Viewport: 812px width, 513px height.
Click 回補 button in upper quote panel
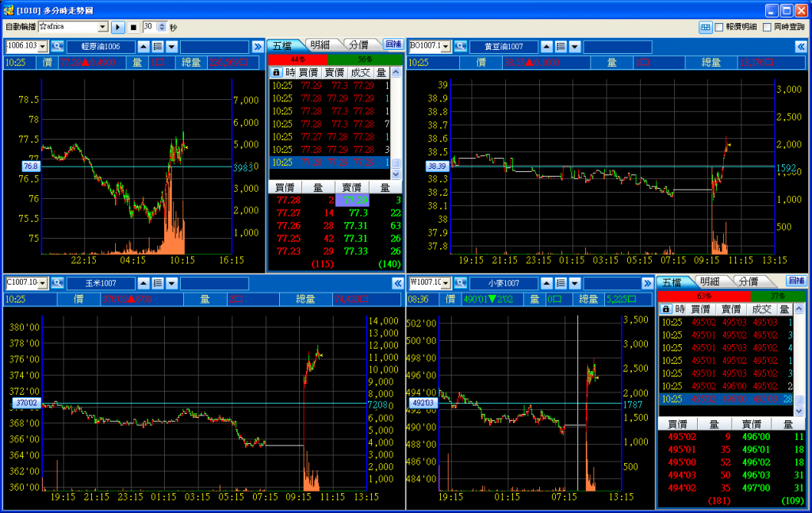pyautogui.click(x=393, y=44)
